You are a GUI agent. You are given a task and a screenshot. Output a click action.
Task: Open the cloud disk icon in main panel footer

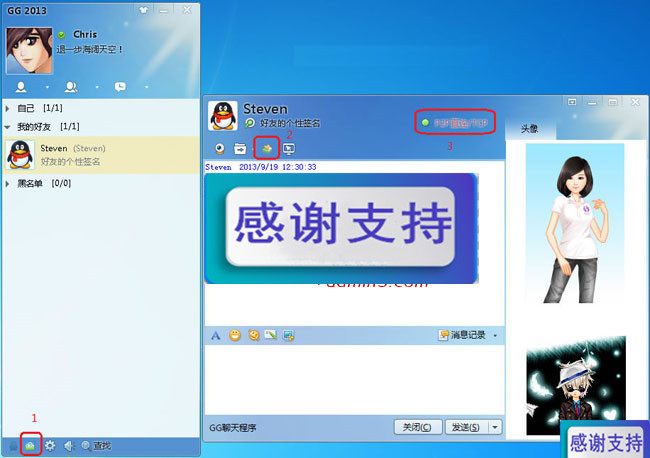tap(30, 446)
